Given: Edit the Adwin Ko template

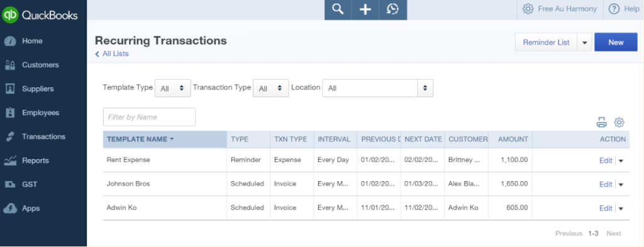Looking at the screenshot, I should (x=606, y=208).
